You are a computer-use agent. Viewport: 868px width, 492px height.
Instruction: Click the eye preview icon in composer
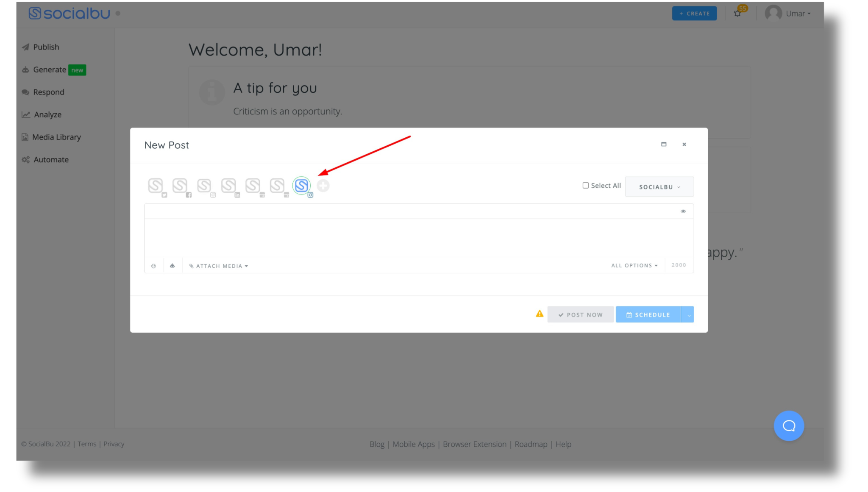coord(684,211)
